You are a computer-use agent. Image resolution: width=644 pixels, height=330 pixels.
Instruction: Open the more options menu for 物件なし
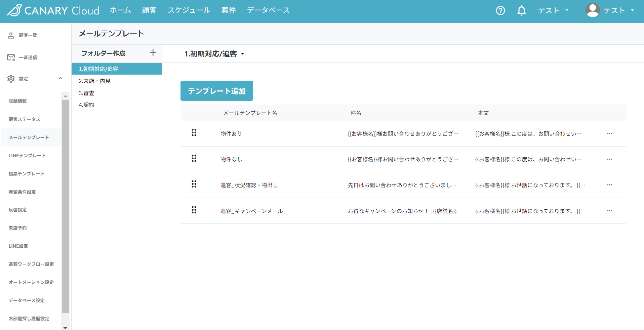[609, 159]
